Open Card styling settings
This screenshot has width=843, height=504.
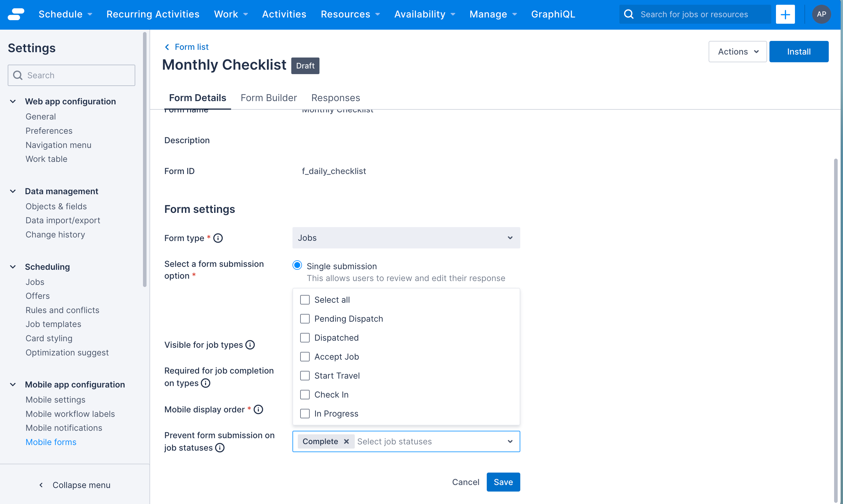49,338
